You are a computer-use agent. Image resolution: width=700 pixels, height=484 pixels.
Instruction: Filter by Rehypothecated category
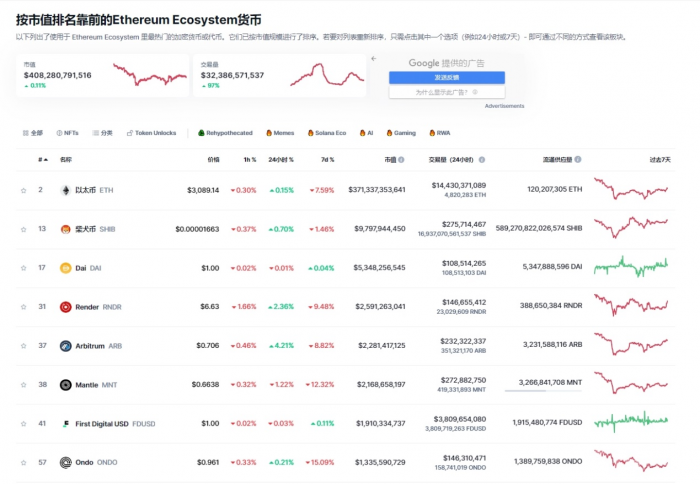pyautogui.click(x=225, y=133)
